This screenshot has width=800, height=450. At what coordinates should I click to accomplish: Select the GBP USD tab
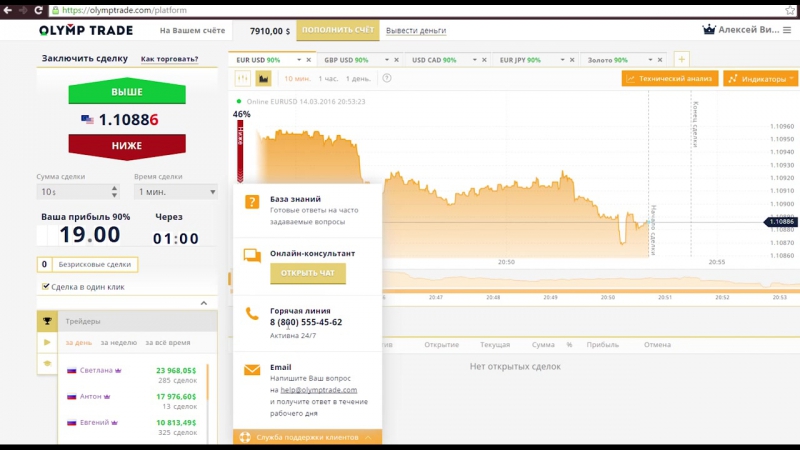point(346,60)
